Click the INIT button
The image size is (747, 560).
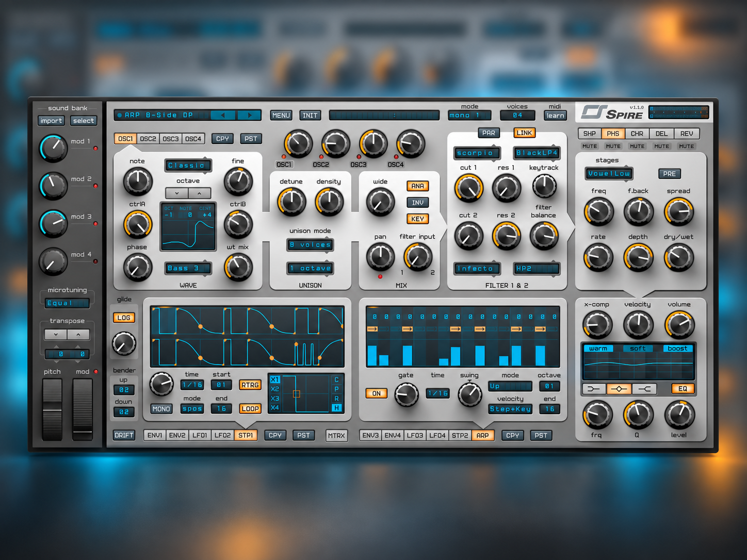click(x=310, y=116)
